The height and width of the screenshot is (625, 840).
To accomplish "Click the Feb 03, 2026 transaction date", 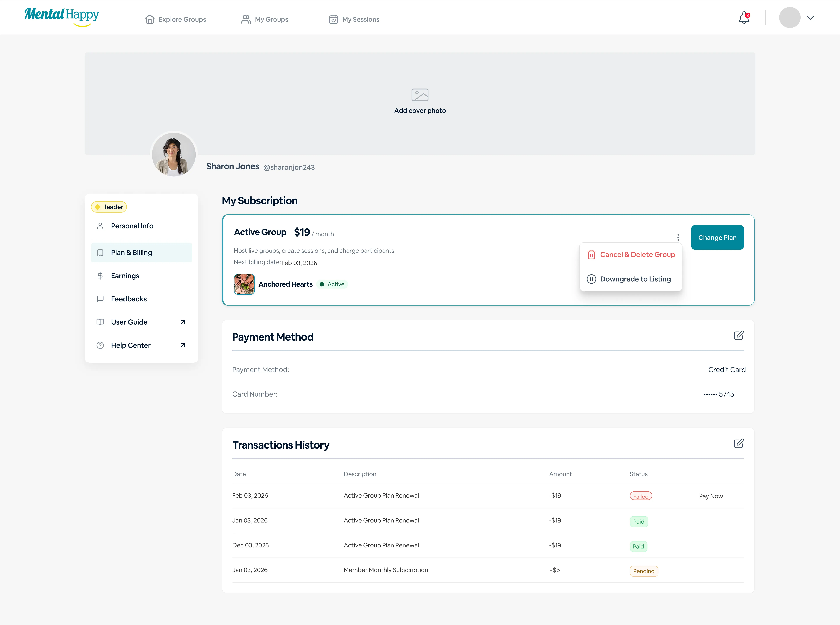I will pos(250,496).
